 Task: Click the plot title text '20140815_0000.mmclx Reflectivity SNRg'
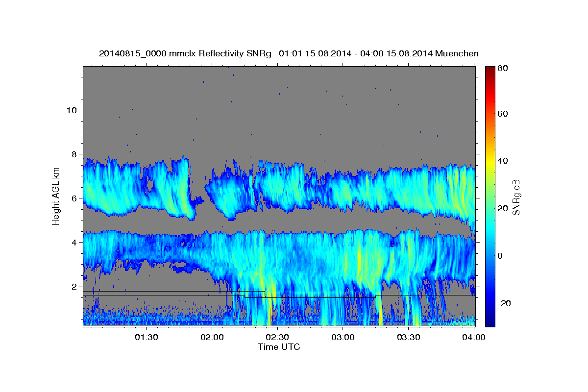(185, 53)
